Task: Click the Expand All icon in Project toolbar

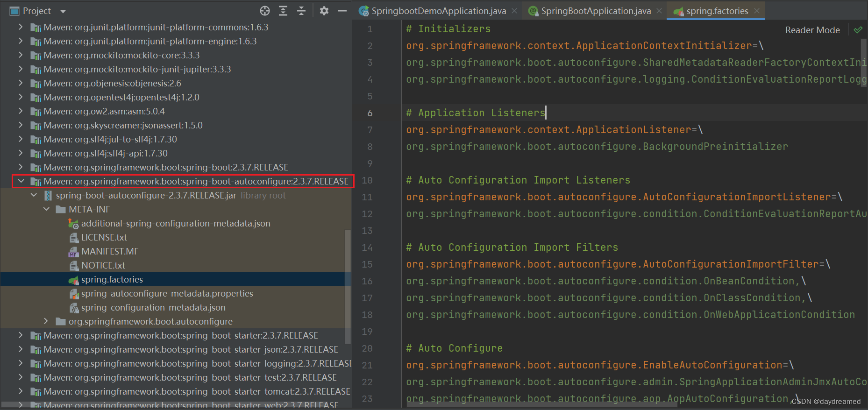Action: tap(283, 11)
